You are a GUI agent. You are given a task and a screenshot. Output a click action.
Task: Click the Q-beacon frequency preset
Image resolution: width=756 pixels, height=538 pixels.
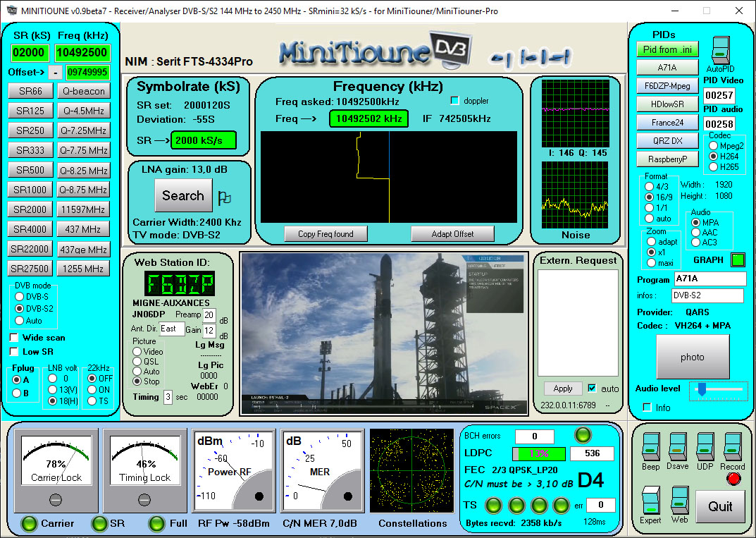coord(83,91)
